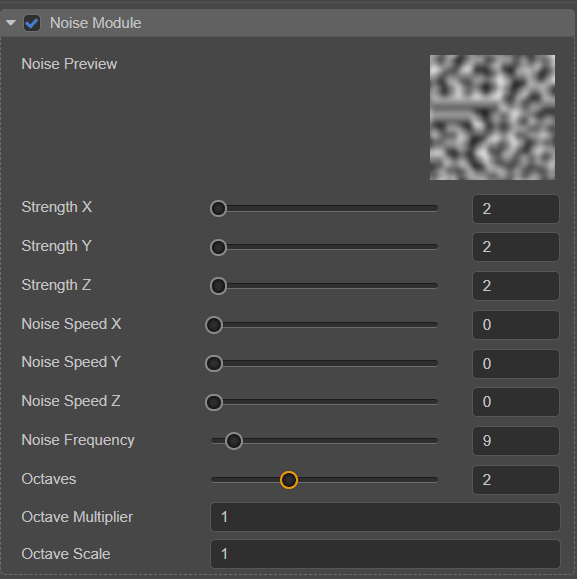Click the Strength Z slider handle
577x579 pixels.
[x=218, y=286]
